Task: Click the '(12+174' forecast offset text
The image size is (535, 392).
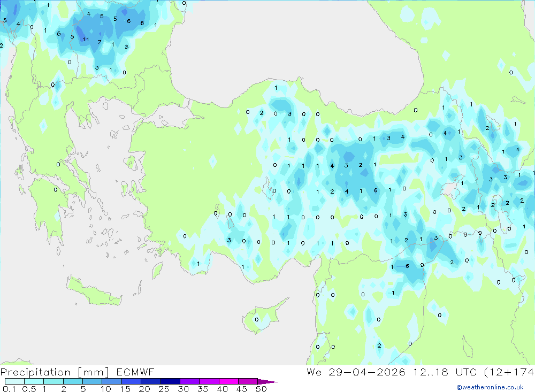Action: (x=509, y=372)
